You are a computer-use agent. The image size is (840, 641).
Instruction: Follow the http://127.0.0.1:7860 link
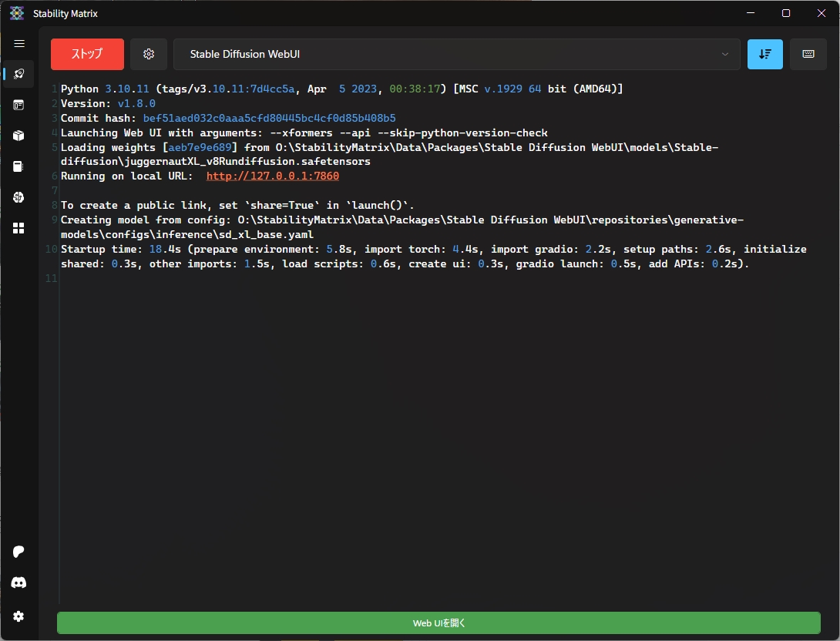click(273, 176)
